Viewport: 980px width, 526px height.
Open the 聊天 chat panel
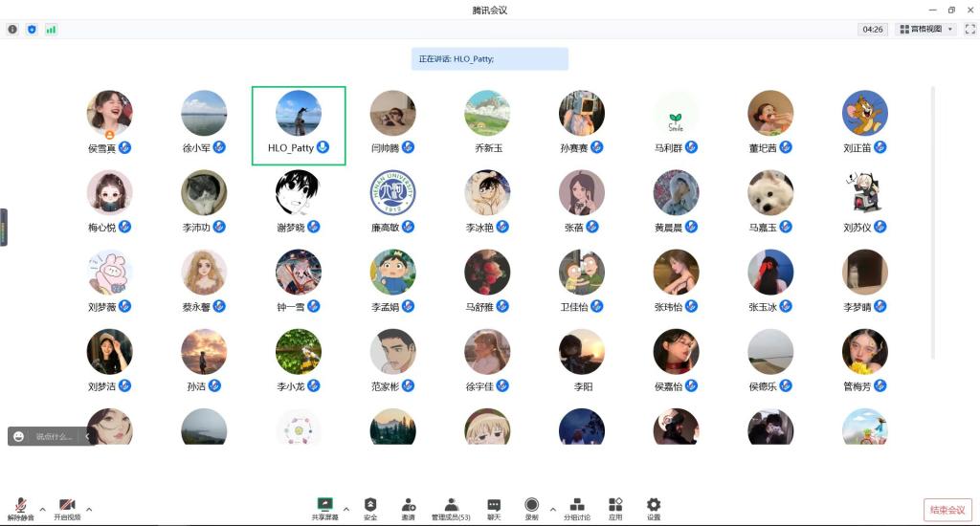[494, 508]
